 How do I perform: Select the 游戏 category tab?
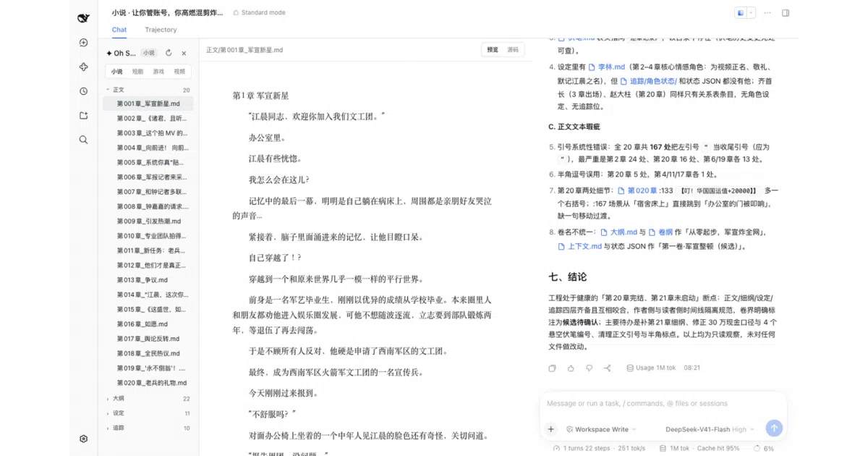coord(158,72)
